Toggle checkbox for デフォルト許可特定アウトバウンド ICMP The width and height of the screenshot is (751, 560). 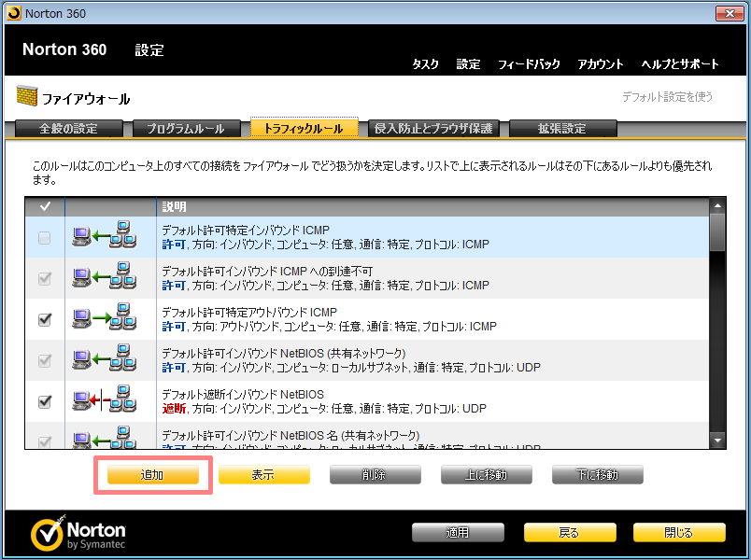[x=45, y=319]
